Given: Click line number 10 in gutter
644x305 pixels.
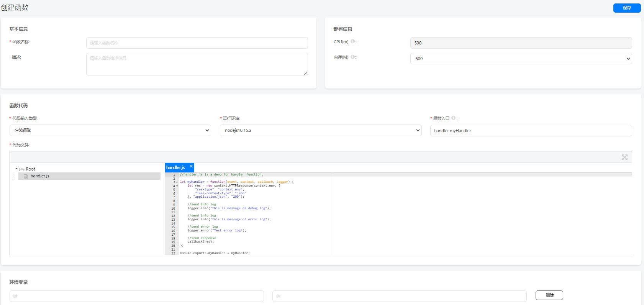Looking at the screenshot, I should pyautogui.click(x=173, y=208).
